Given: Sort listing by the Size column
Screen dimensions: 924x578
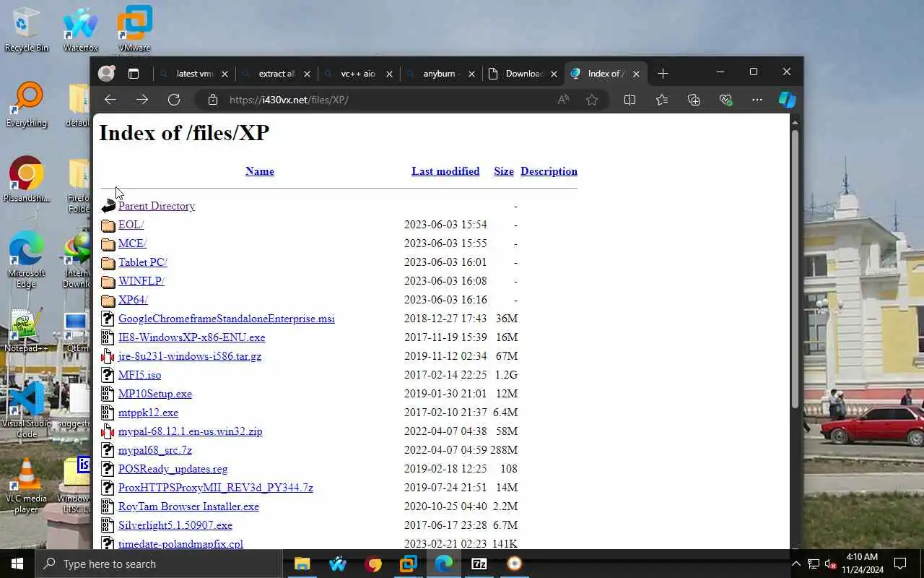Looking at the screenshot, I should (x=504, y=171).
